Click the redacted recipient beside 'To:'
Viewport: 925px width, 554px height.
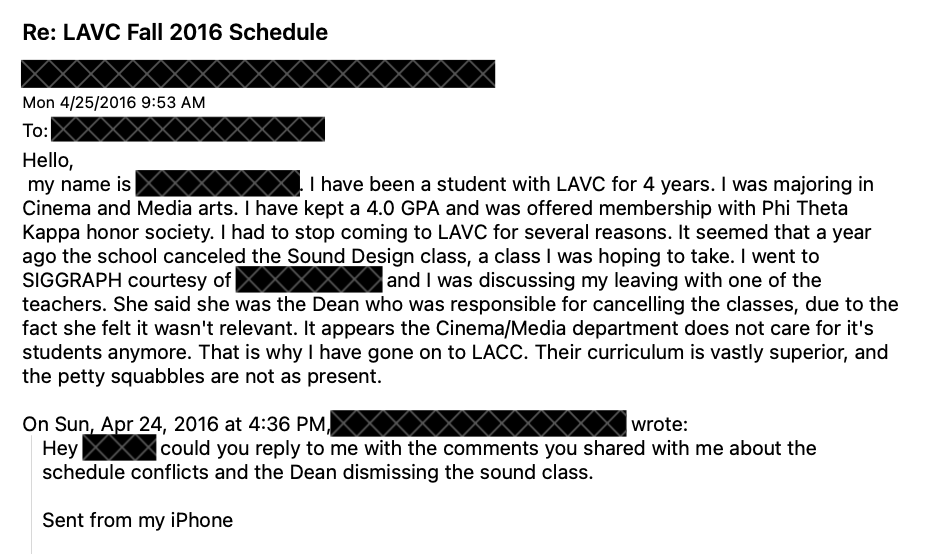pyautogui.click(x=187, y=131)
